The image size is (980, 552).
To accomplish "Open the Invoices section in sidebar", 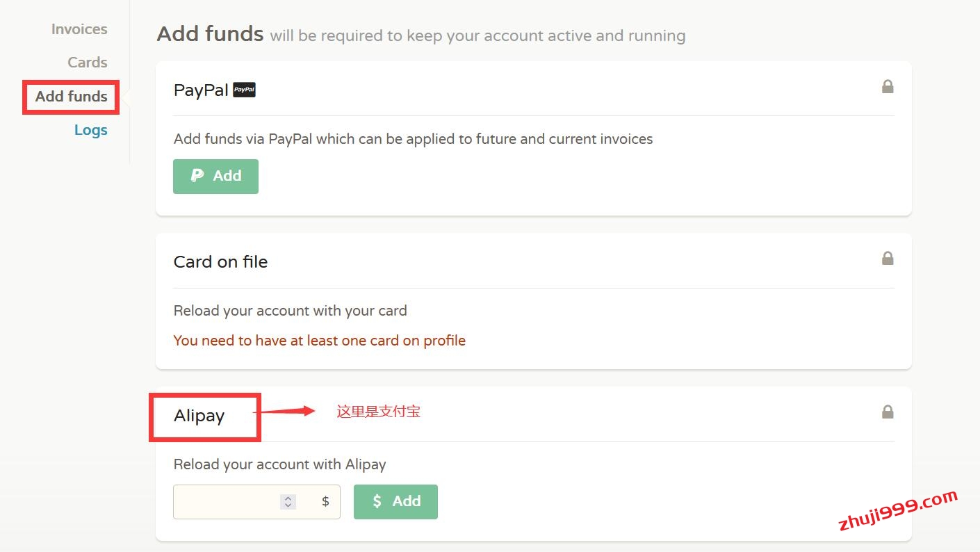I will (79, 29).
